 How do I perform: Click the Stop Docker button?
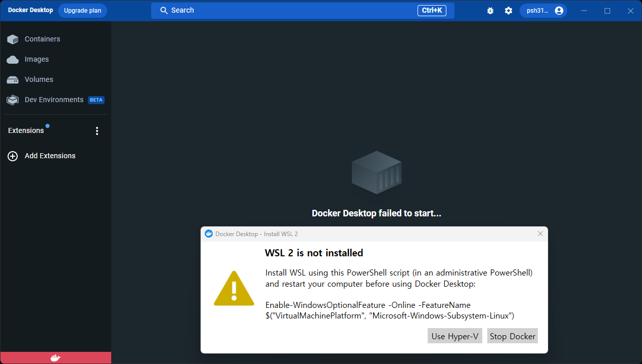point(513,336)
